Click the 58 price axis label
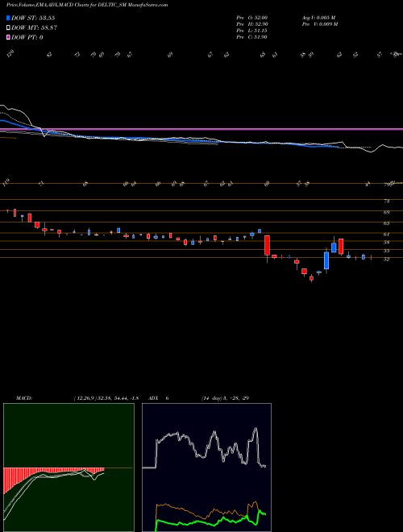 [386, 243]
